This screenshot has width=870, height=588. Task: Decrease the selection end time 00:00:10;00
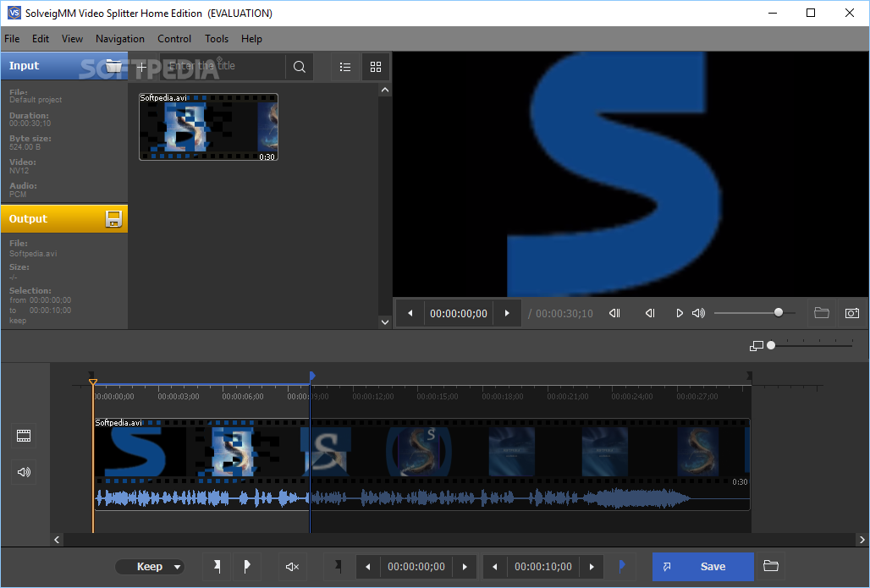click(x=495, y=567)
